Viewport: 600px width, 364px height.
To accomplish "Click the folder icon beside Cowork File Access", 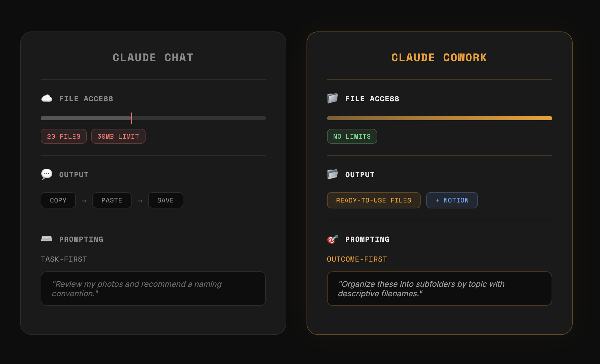I will (333, 98).
